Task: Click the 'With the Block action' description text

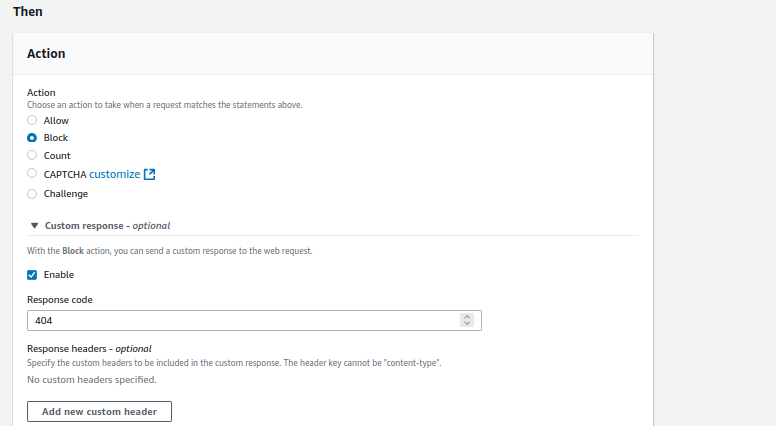Action: tap(170, 251)
